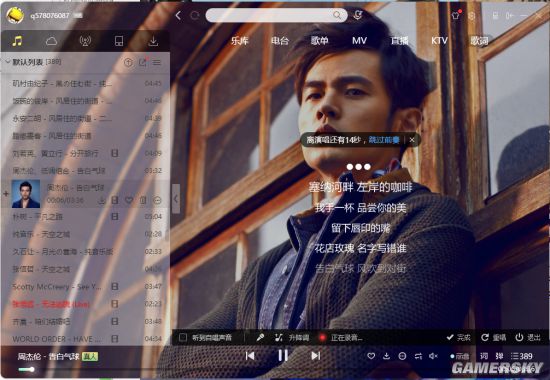The image size is (550, 380).
Task: Click the heart favorite icon in bottom bar
Action: click(371, 356)
